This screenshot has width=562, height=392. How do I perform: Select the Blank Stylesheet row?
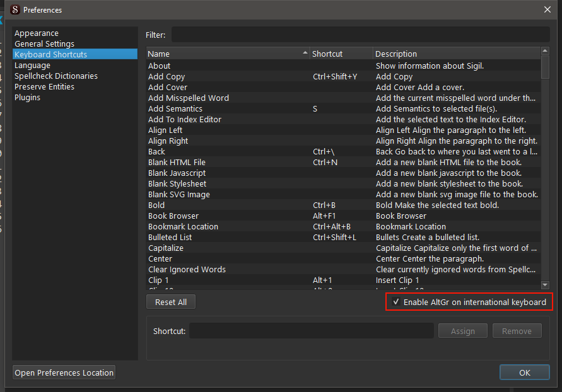[343, 184]
